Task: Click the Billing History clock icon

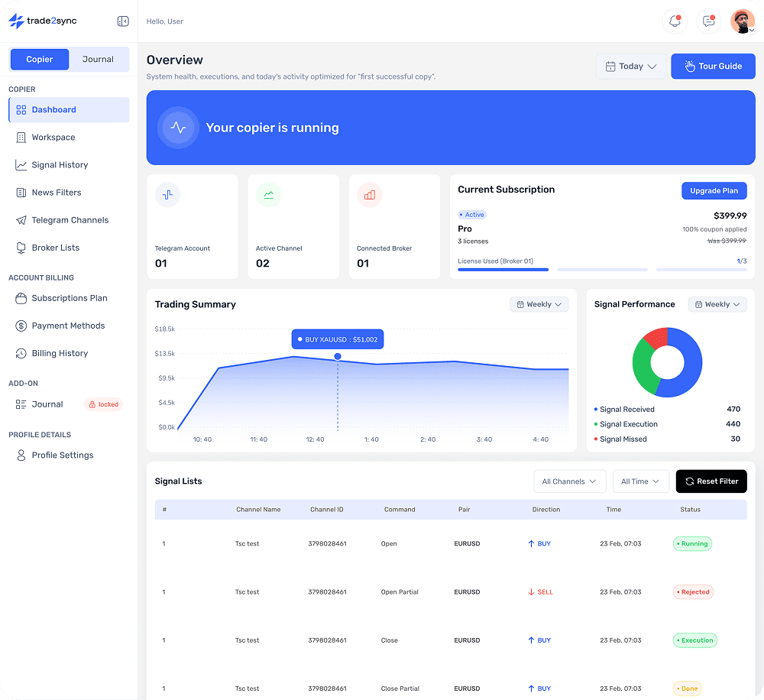Action: coord(21,353)
